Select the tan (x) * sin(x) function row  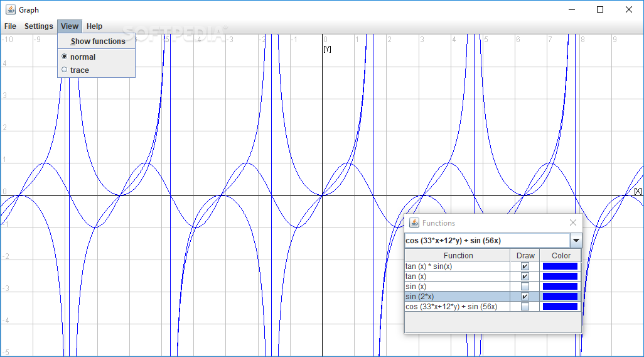pyautogui.click(x=457, y=266)
